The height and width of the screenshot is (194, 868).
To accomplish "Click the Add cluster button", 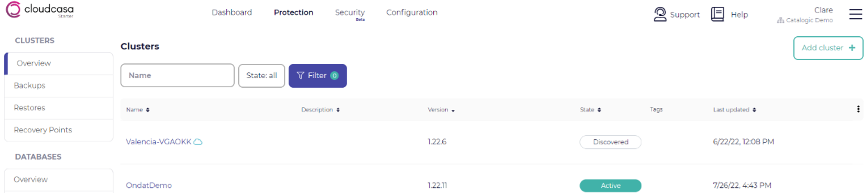I will pyautogui.click(x=828, y=48).
